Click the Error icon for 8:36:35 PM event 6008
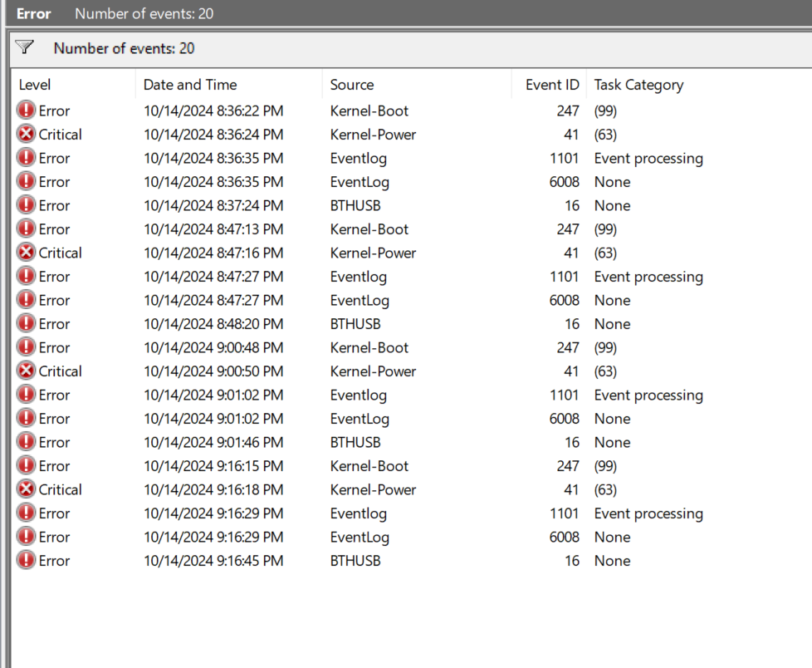 [26, 181]
